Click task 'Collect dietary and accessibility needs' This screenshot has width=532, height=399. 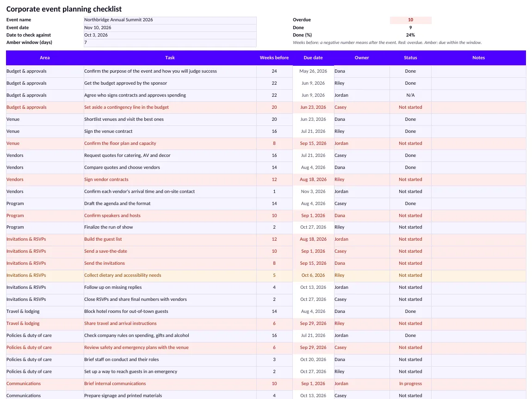(170, 275)
